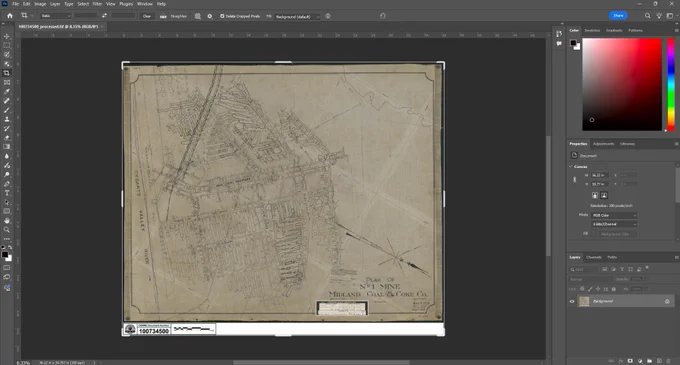The image size is (680, 365).
Task: Toggle lock image pixels brush icon
Action: 590,289
